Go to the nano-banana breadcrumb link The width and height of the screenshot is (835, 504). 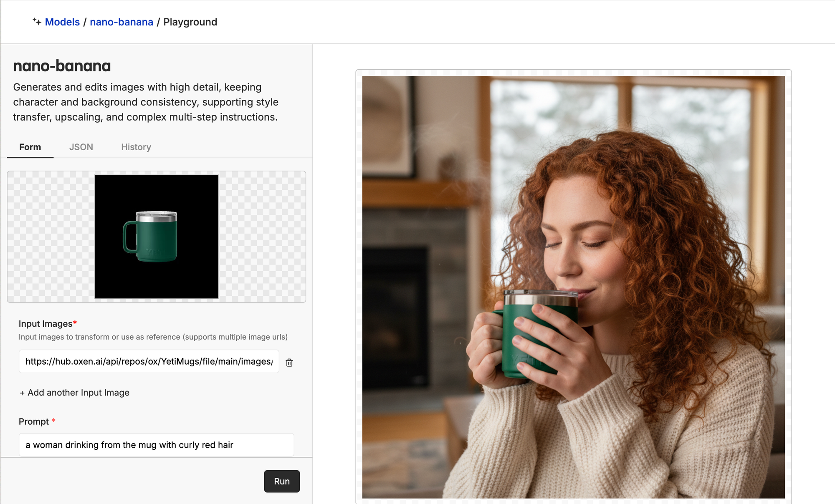[x=121, y=22]
